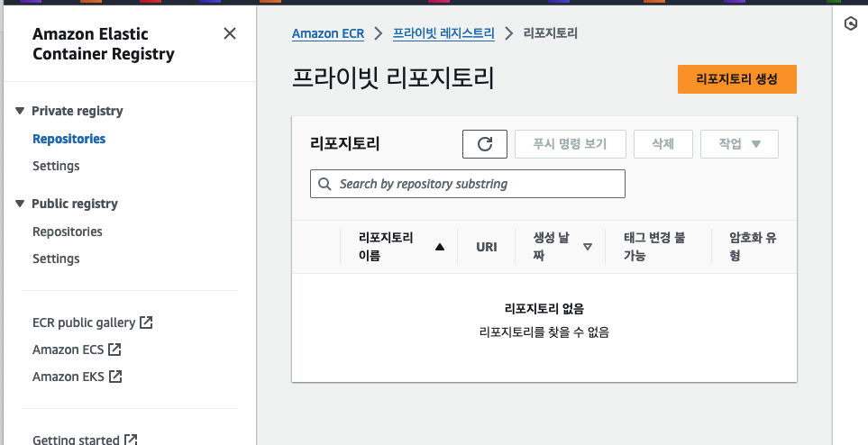This screenshot has height=445, width=868.
Task: Open the Amazon ECR breadcrumb link
Action: pyautogui.click(x=328, y=33)
